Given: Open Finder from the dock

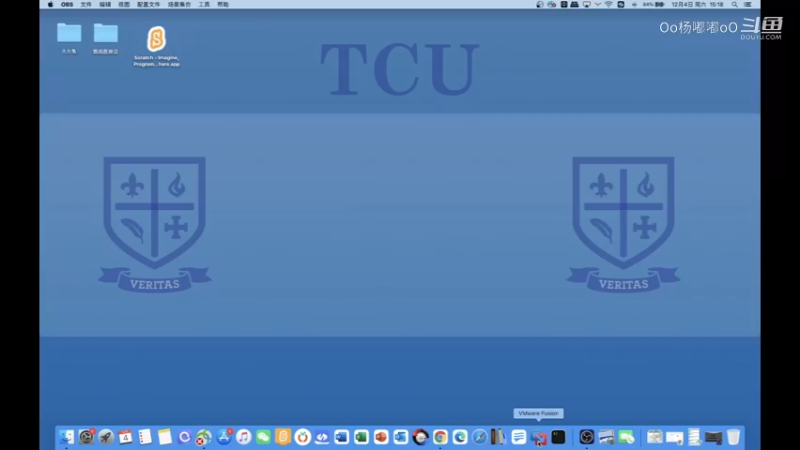Looking at the screenshot, I should 66,437.
